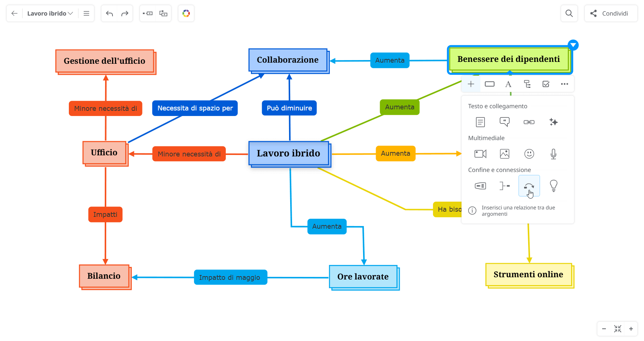Open the layout structure icon

(527, 84)
